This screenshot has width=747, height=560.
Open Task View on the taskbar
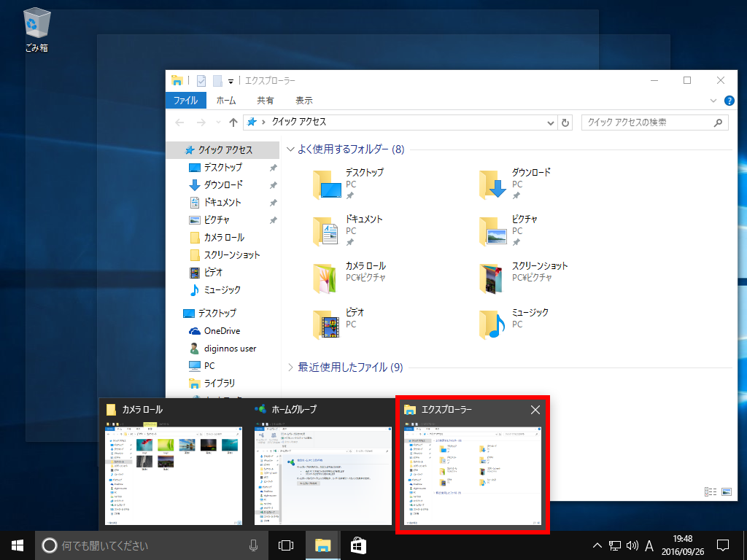click(x=286, y=545)
